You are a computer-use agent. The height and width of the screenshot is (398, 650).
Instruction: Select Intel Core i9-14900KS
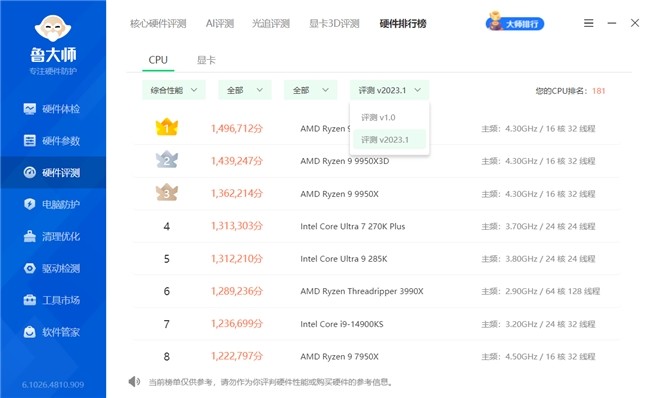pyautogui.click(x=342, y=324)
